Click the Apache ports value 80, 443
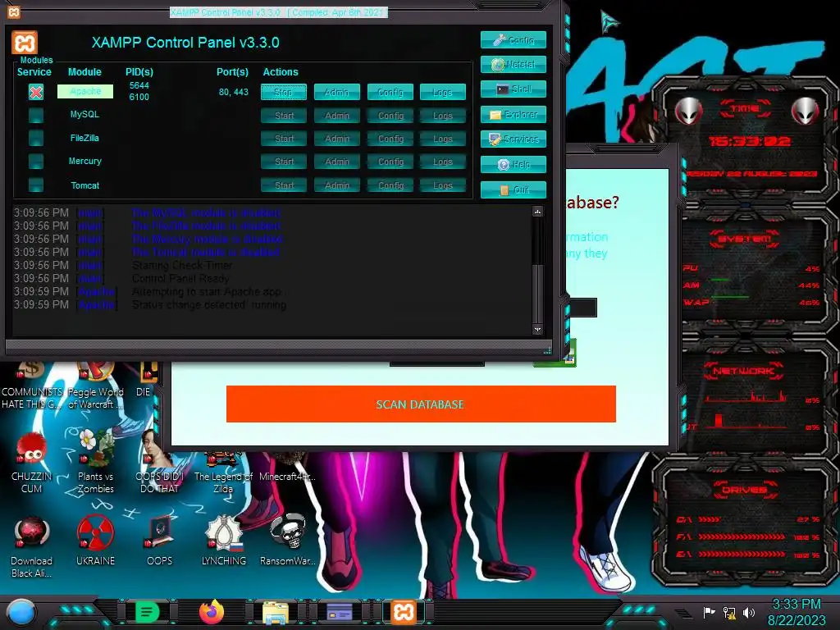840x630 pixels. point(234,92)
